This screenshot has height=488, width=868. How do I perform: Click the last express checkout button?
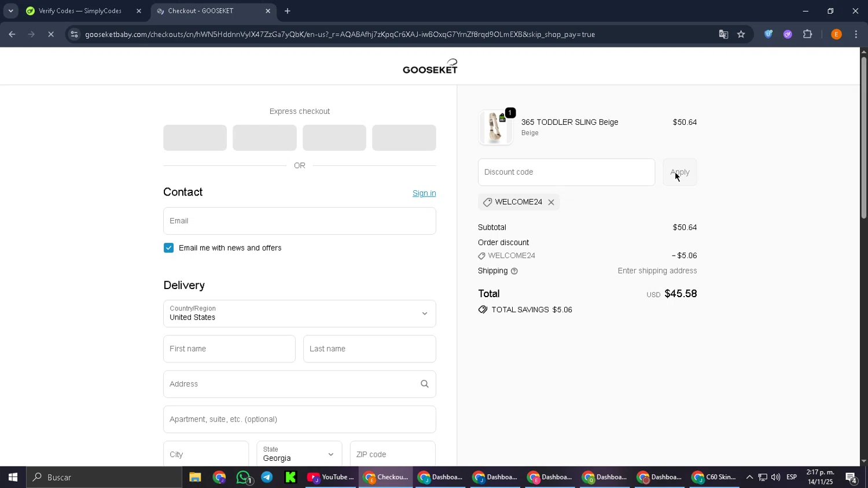(404, 138)
